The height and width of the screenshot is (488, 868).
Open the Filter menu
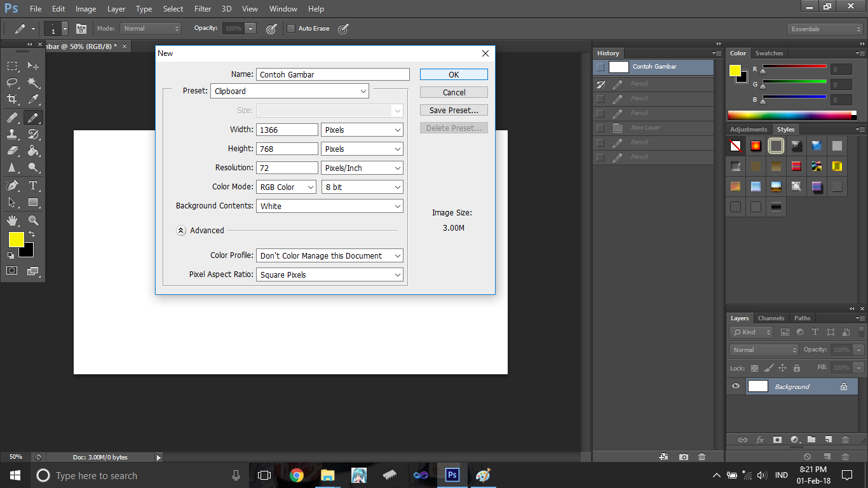[x=202, y=8]
